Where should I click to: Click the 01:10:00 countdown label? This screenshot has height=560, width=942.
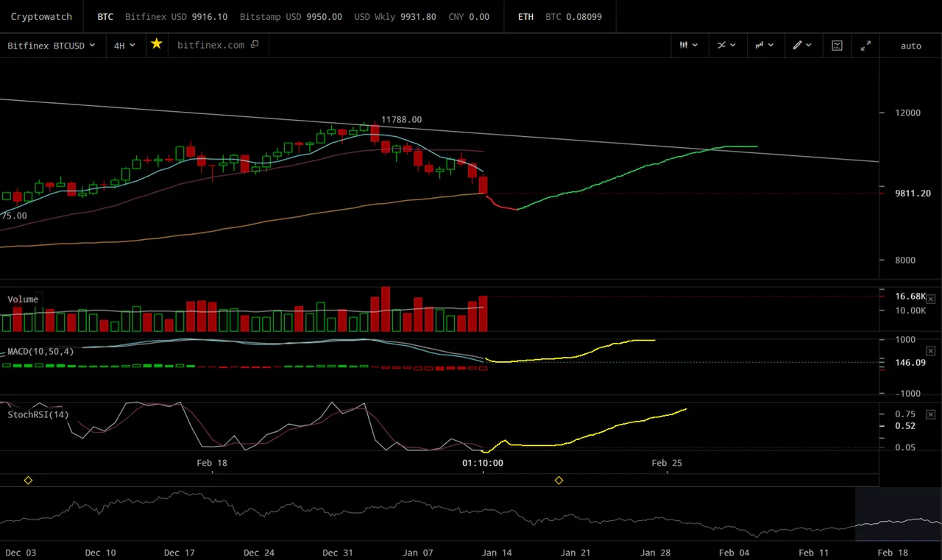(483, 463)
